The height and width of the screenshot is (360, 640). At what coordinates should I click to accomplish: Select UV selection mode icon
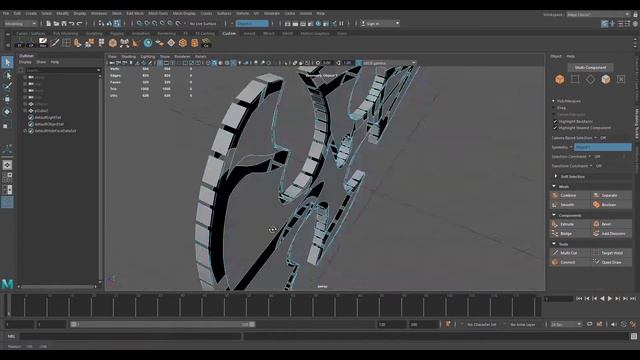click(x=621, y=79)
